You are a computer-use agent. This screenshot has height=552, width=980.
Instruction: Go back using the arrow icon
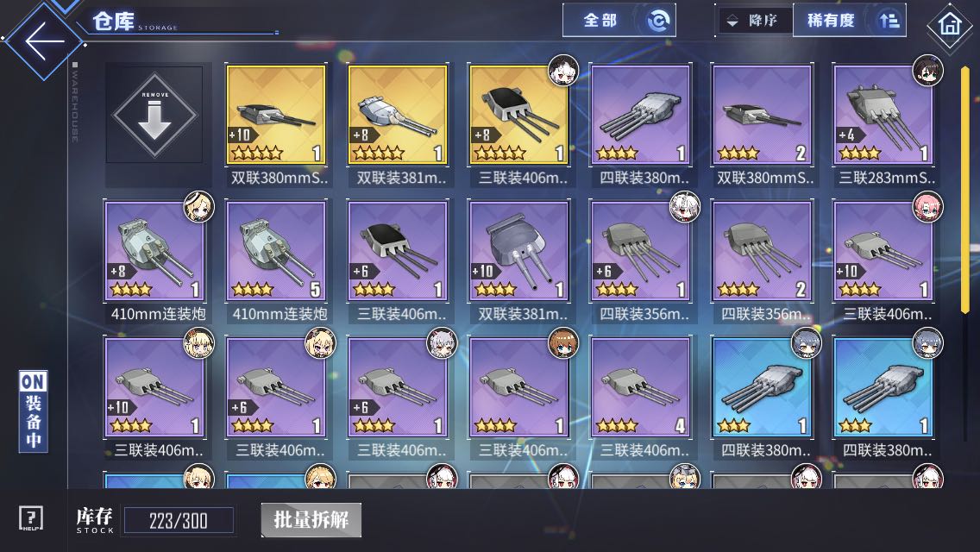[x=44, y=41]
